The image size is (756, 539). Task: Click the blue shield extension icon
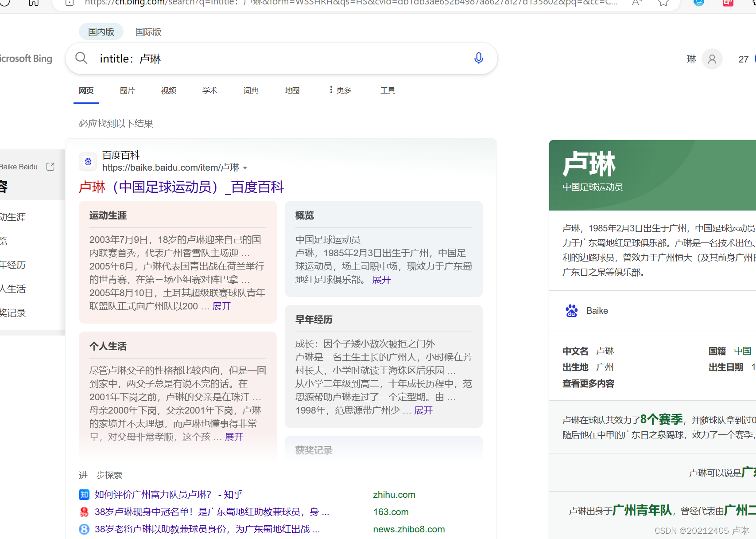699,3
